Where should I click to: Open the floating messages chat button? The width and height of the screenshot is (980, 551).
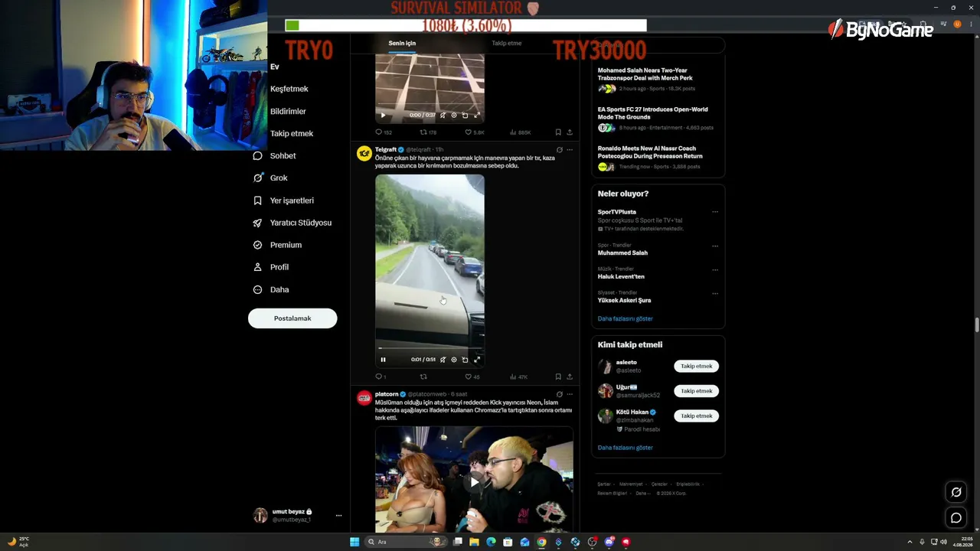pos(956,518)
